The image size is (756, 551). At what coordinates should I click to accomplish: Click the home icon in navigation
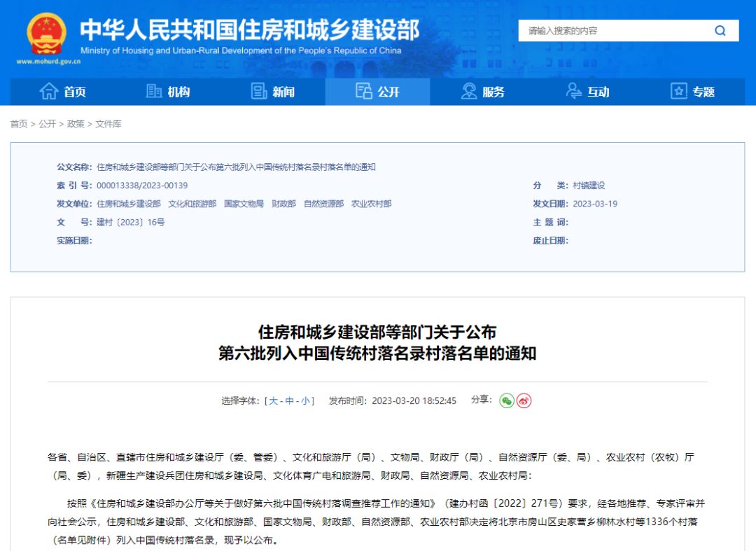coord(48,92)
